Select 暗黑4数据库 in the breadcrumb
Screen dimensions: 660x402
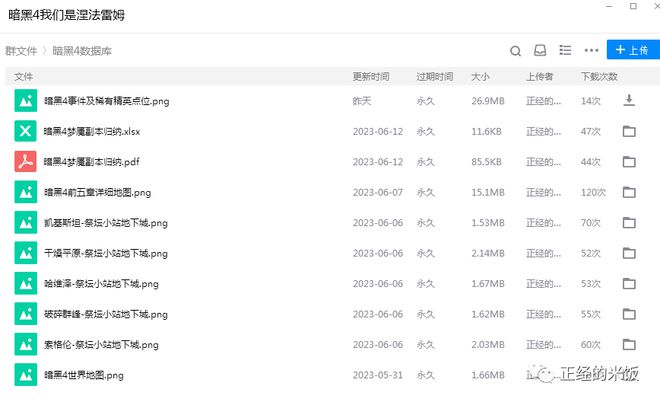click(81, 50)
